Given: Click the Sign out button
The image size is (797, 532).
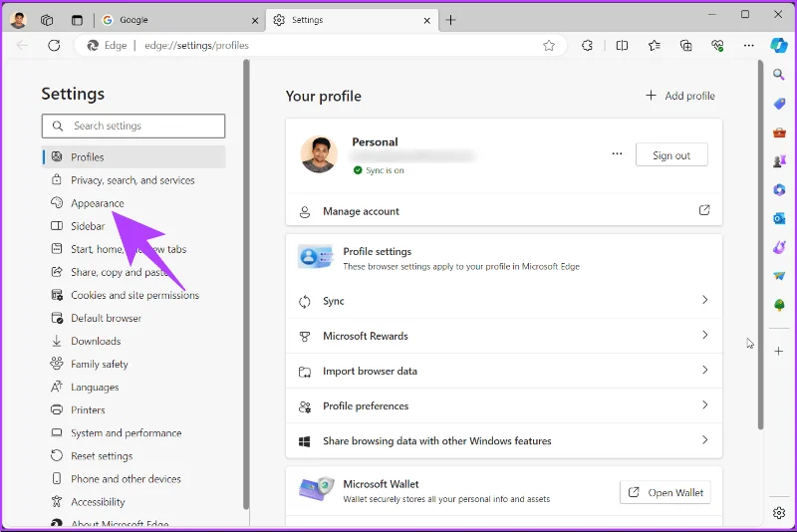Looking at the screenshot, I should (671, 155).
